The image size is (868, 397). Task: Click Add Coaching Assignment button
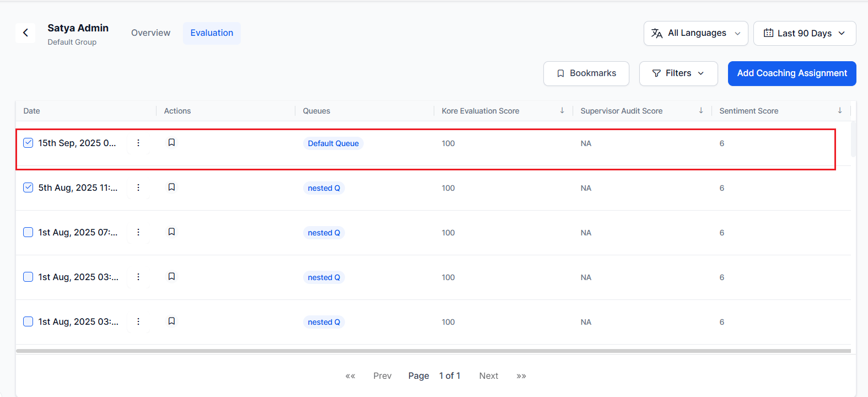(x=791, y=73)
